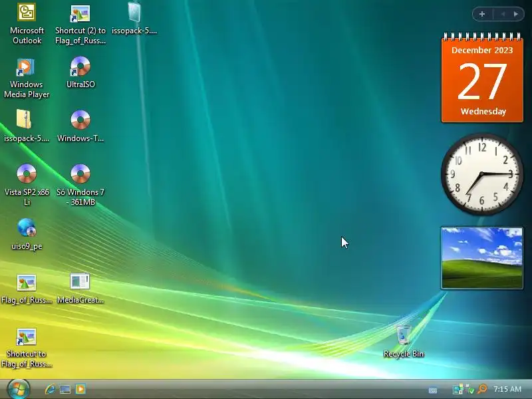The image size is (532, 399).
Task: Select the Recycle Bin icon
Action: click(404, 341)
